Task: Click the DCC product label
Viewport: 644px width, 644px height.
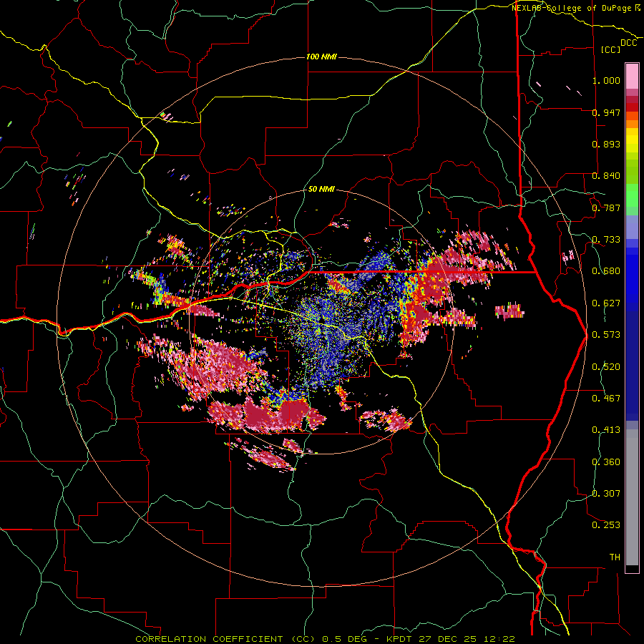Action: coord(629,43)
